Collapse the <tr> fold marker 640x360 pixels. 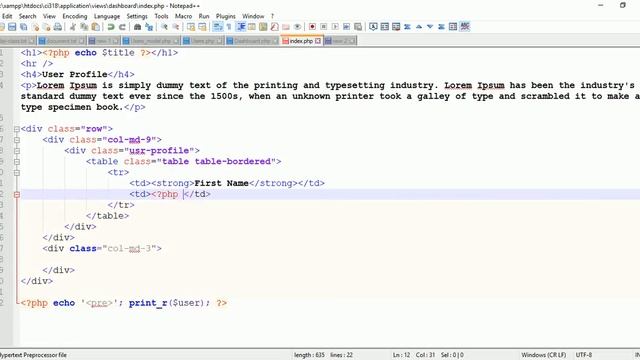[17, 173]
